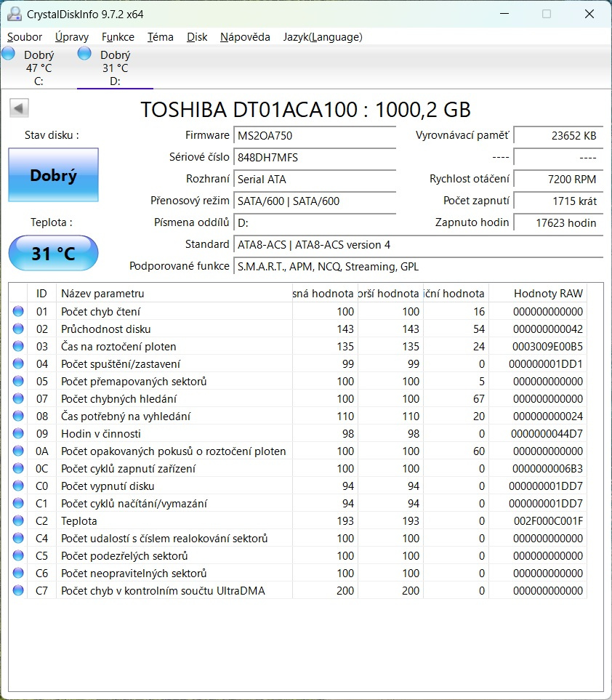612x700 pixels.
Task: Open the Funkce menu
Action: [x=118, y=36]
